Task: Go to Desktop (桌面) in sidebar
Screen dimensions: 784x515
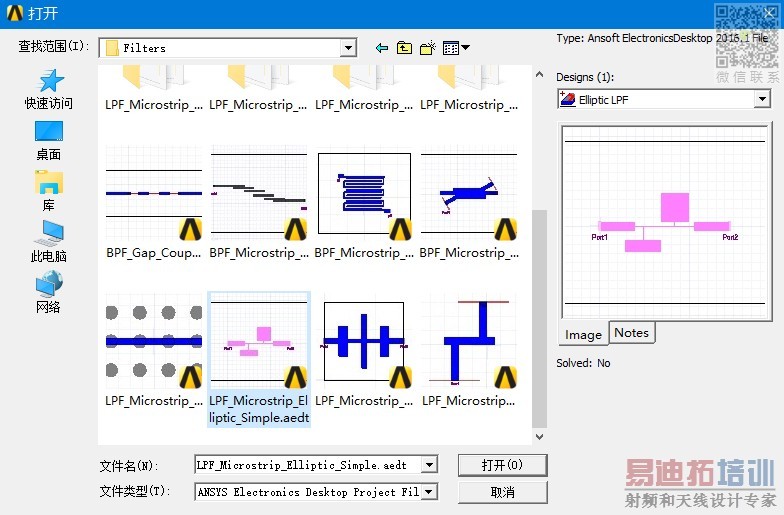Action: pos(49,141)
